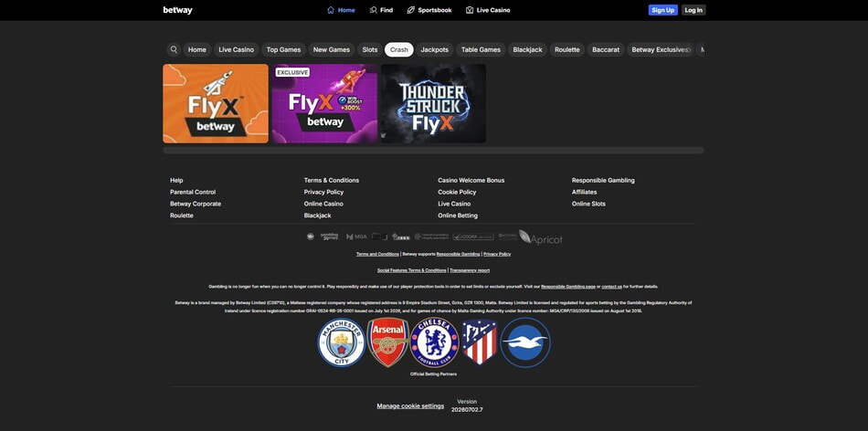Select the Baccarat category
This screenshot has width=868, height=431.
[x=606, y=50]
